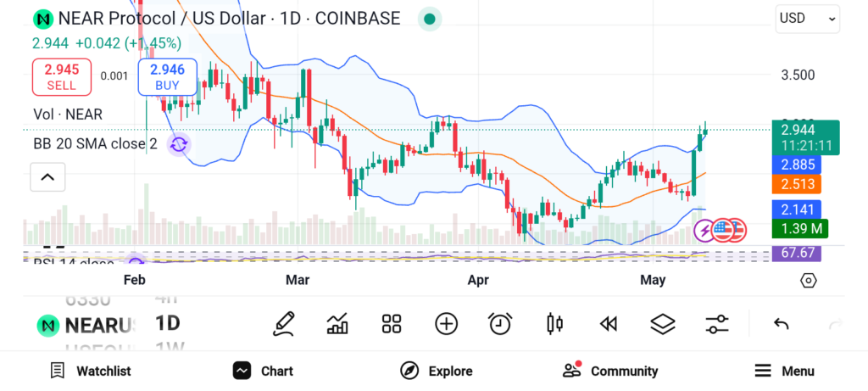Open the 1D timeframe selector
The width and height of the screenshot is (868, 391).
[x=168, y=323]
